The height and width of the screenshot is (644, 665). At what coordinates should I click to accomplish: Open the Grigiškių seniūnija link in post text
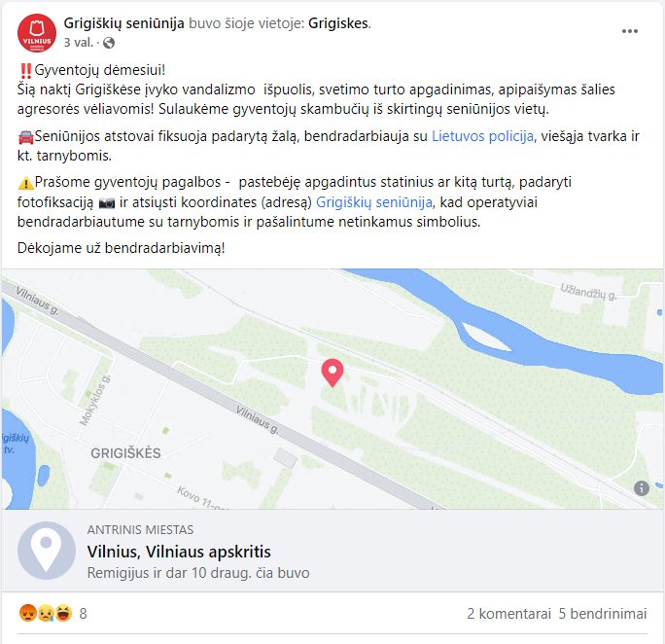coord(374,202)
